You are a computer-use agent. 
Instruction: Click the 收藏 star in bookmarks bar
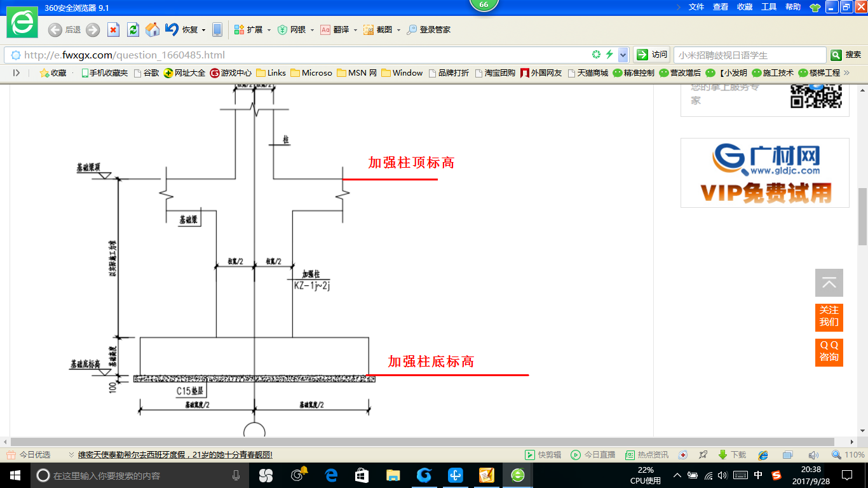[x=53, y=73]
